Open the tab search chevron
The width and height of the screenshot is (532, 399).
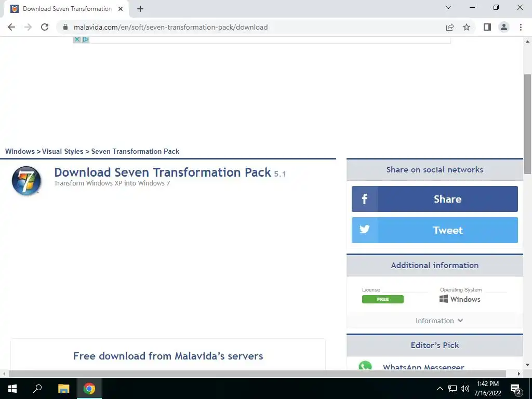pos(448,7)
